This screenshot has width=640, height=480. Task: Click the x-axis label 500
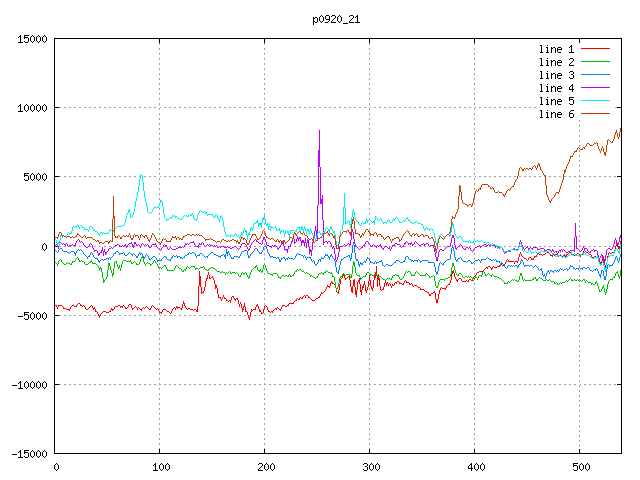(581, 467)
